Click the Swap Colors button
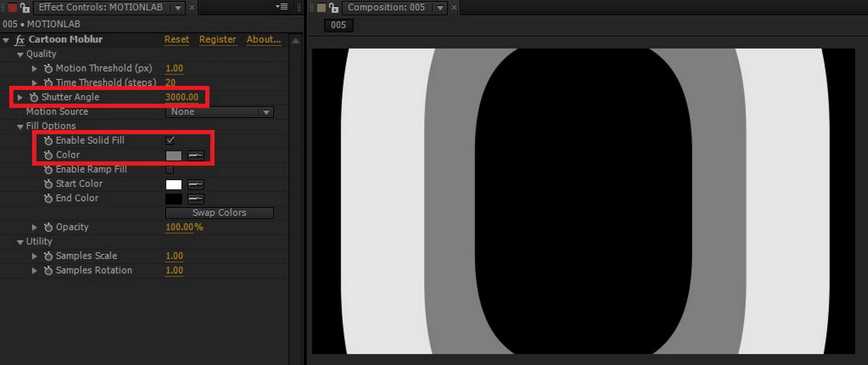868x365 pixels. click(219, 212)
